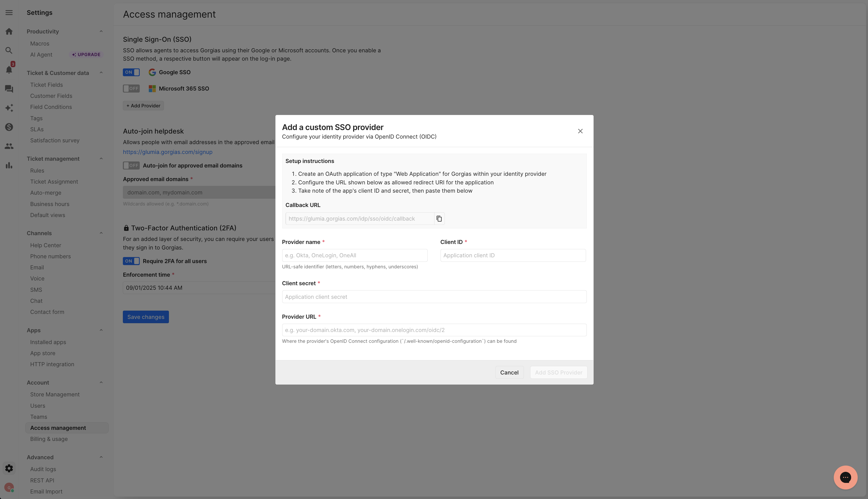Open the customers people icon

coord(9,146)
